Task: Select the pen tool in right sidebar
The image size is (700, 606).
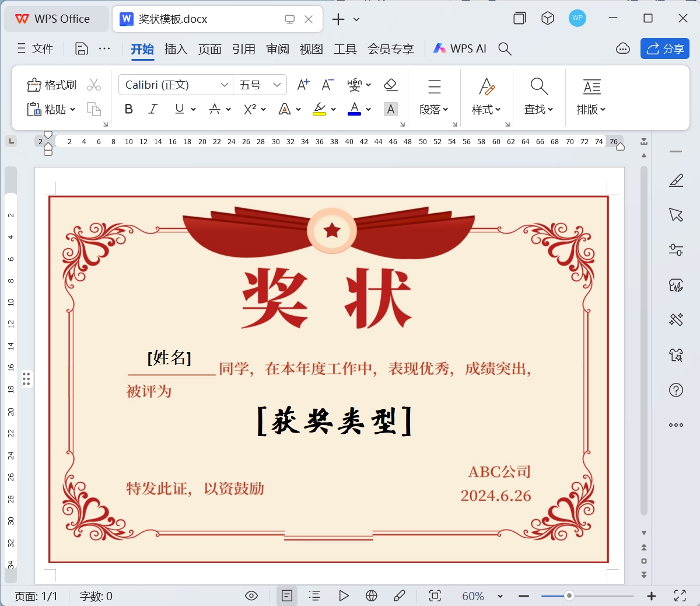Action: tap(675, 180)
